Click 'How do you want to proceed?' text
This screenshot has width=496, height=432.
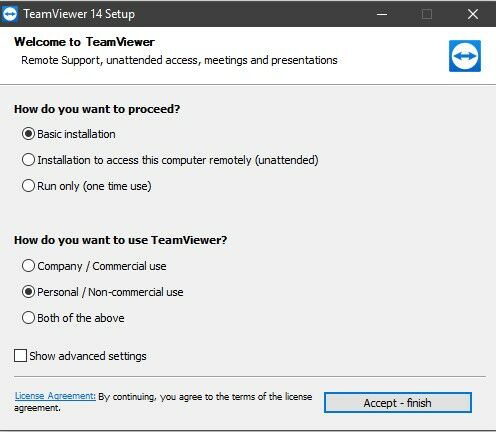(97, 109)
